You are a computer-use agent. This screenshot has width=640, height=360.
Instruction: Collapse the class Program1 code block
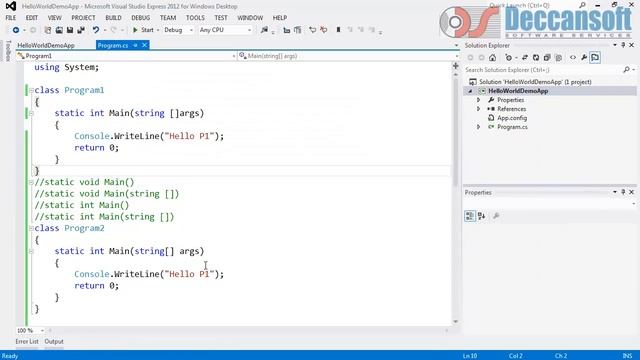coord(31,90)
